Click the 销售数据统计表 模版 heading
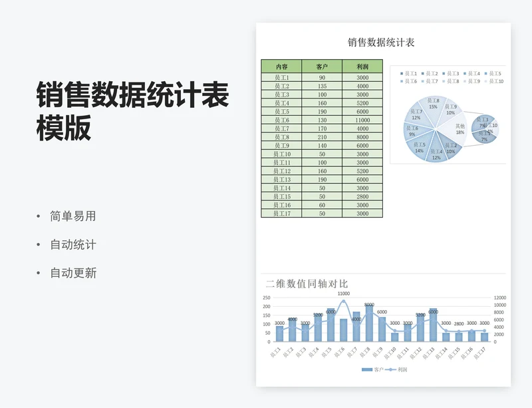This screenshot has width=532, height=408. (132, 110)
